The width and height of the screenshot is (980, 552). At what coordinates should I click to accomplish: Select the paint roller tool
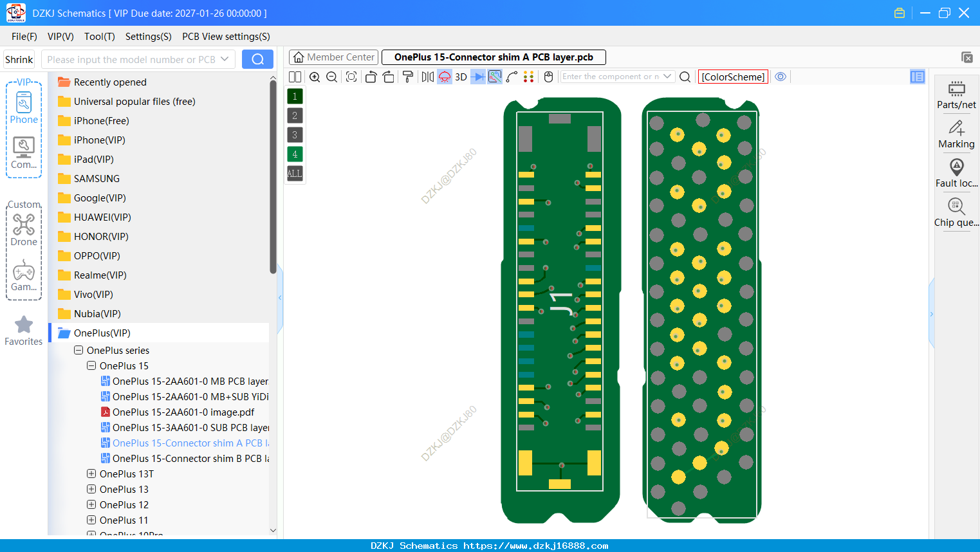(x=408, y=77)
